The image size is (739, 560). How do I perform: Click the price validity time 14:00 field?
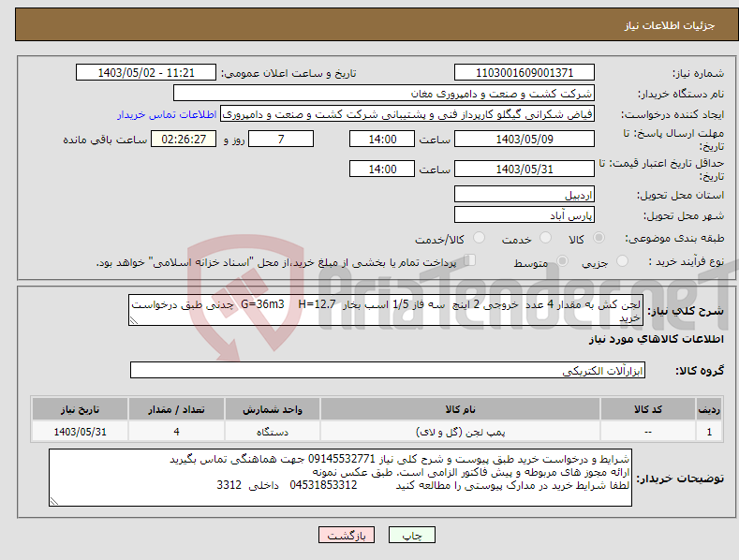click(382, 169)
